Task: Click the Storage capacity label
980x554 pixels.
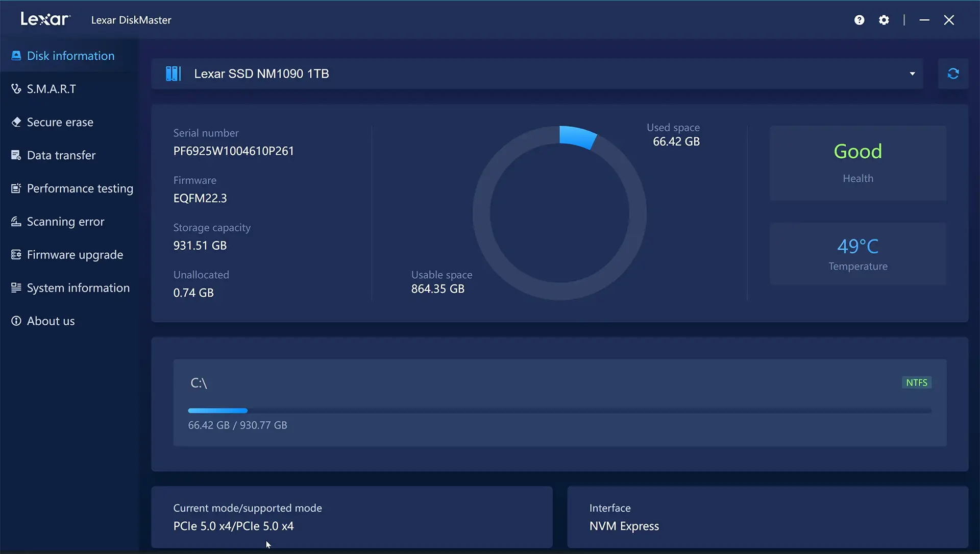Action: coord(212,228)
